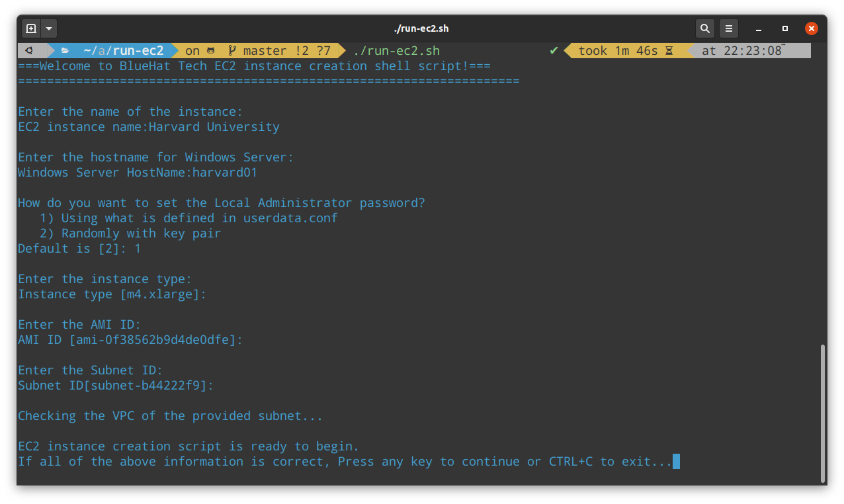The height and width of the screenshot is (504, 844).
Task: Open the terminal search icon
Action: coord(705,28)
